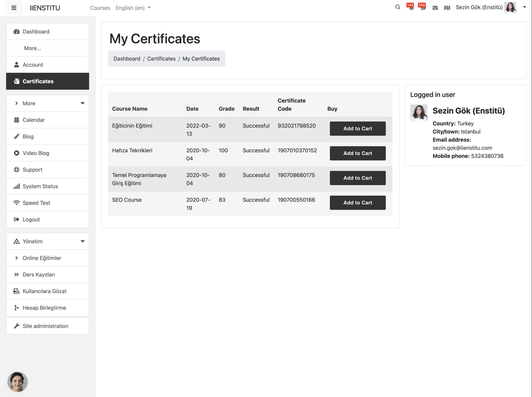Click the envelope mail icon
The width and height of the screenshot is (532, 397).
435,8
